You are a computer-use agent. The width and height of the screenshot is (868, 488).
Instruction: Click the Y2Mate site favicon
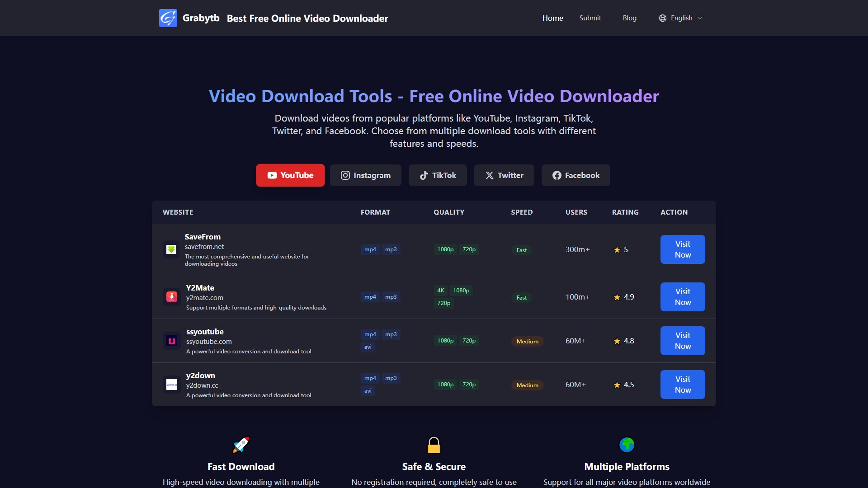click(171, 297)
